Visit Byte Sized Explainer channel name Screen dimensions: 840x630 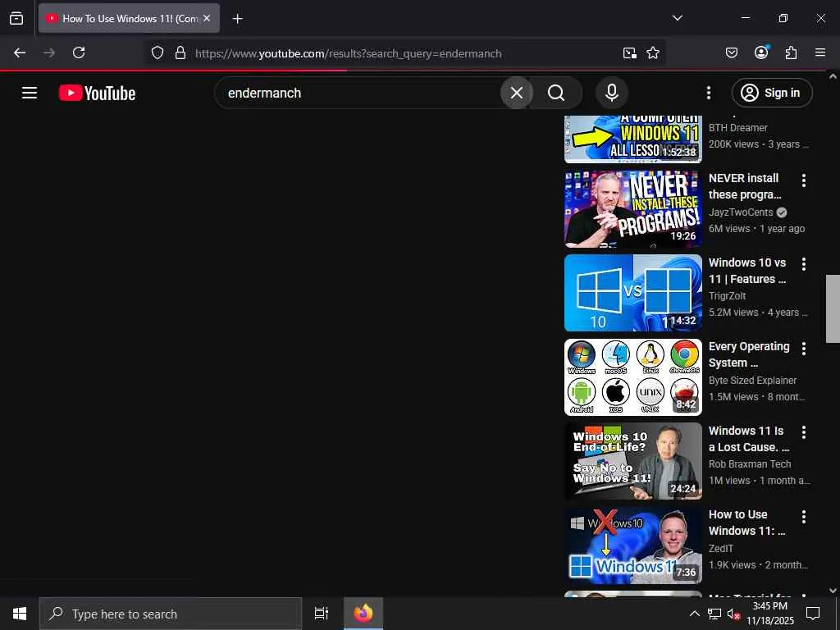tap(753, 380)
